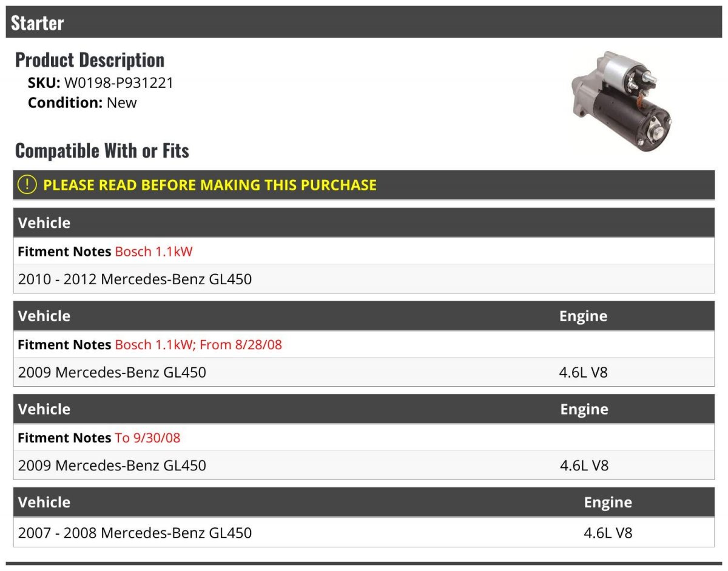This screenshot has height=571, width=728.
Task: Open the starter motor product thumbnail
Action: [x=622, y=101]
